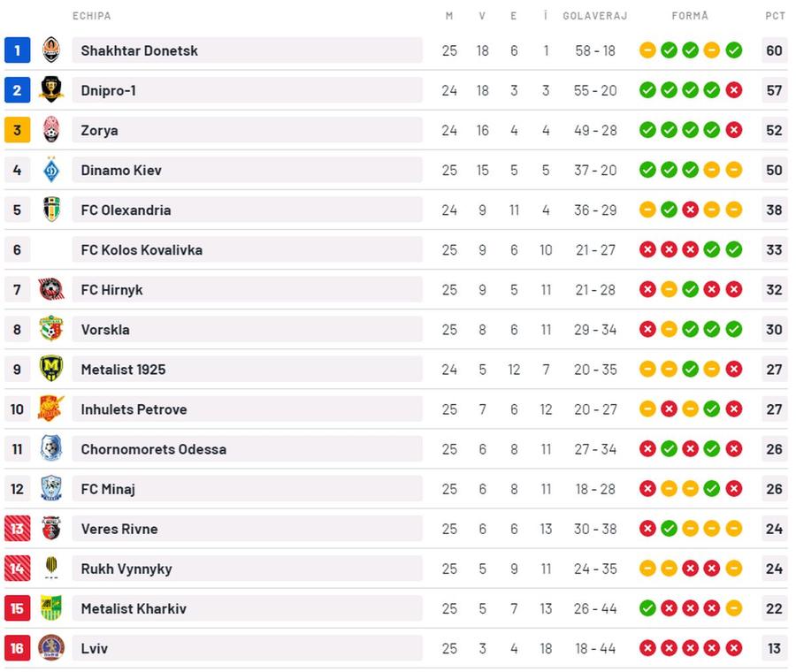This screenshot has width=796, height=672.
Task: Click the orange position 3 badge
Action: pyautogui.click(x=18, y=130)
